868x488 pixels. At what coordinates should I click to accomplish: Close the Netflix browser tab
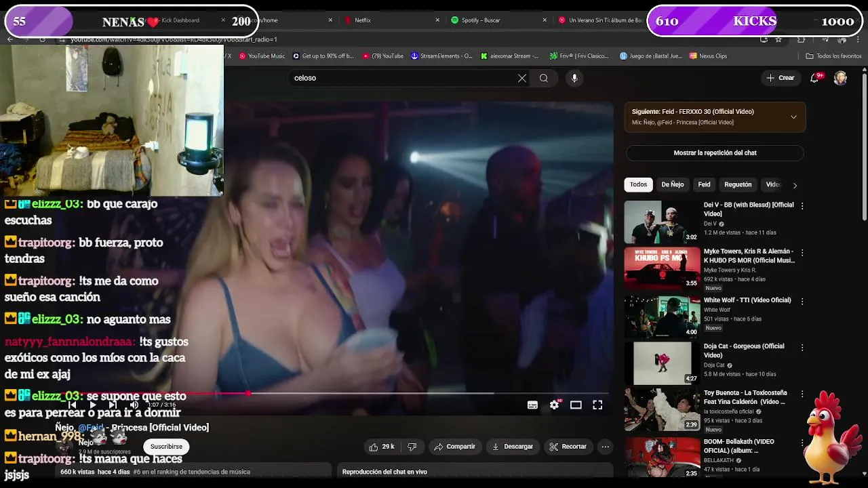pyautogui.click(x=437, y=20)
